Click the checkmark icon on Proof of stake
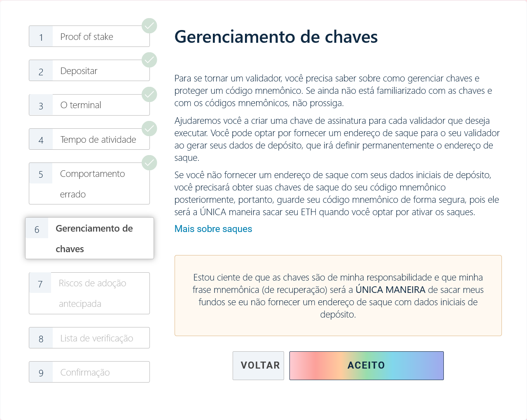 click(x=149, y=26)
